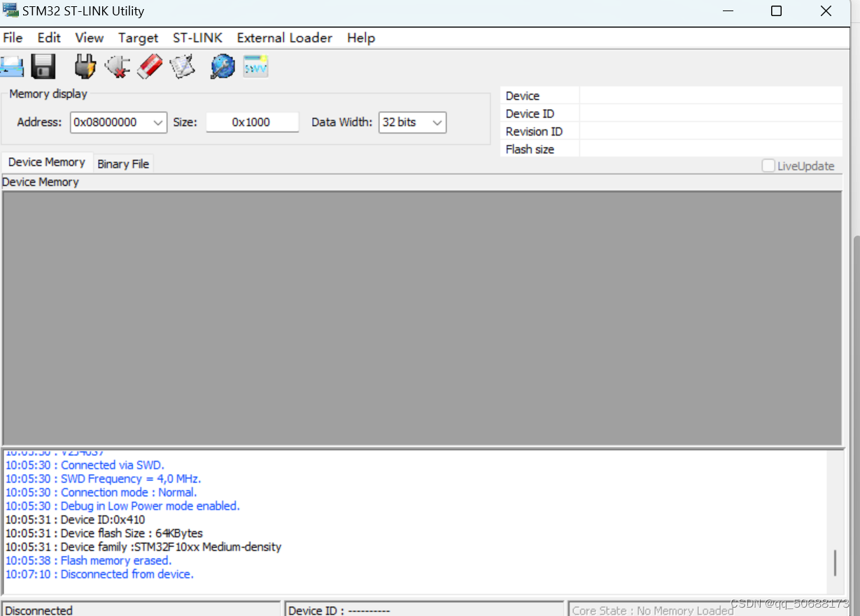Screen dimensions: 860x616
Task: Open the ST-LINK menu
Action: click(197, 38)
